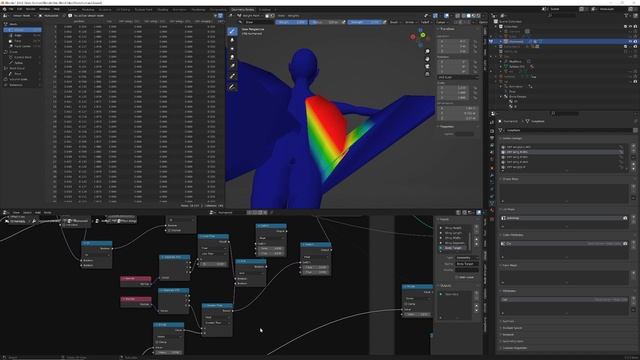Move the vertex group up in list
640x360 pixels.
[634, 164]
